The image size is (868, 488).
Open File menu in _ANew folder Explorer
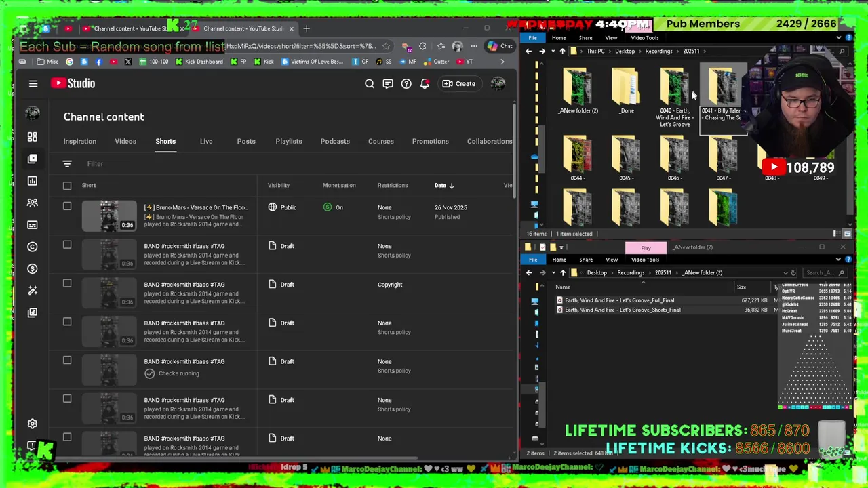point(533,260)
